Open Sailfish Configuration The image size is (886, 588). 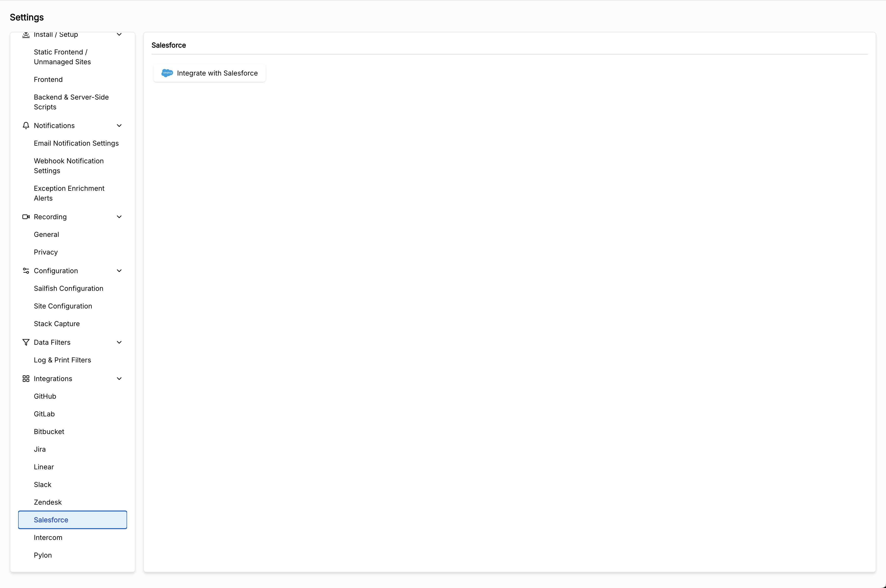[72, 288]
